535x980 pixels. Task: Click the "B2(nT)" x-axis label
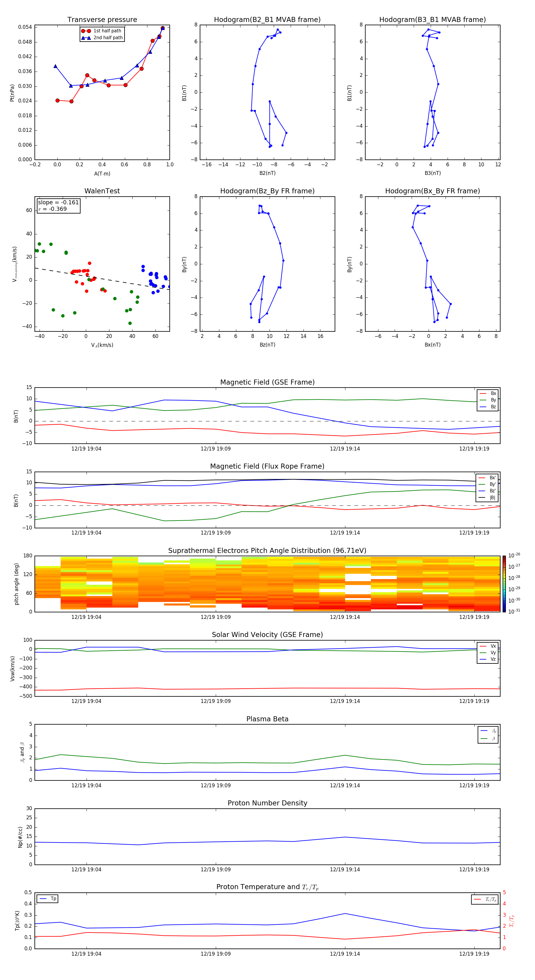click(267, 173)
